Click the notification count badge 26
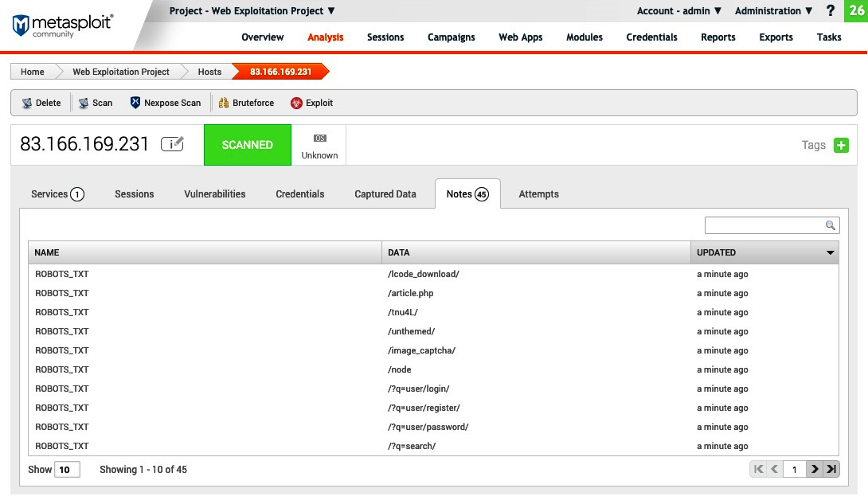The width and height of the screenshot is (868, 504). pos(856,11)
